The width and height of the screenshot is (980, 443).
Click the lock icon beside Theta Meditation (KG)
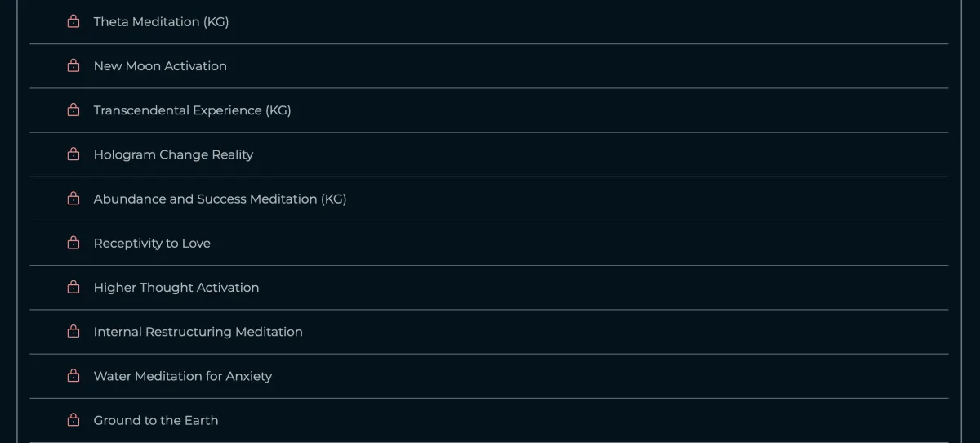pyautogui.click(x=73, y=22)
